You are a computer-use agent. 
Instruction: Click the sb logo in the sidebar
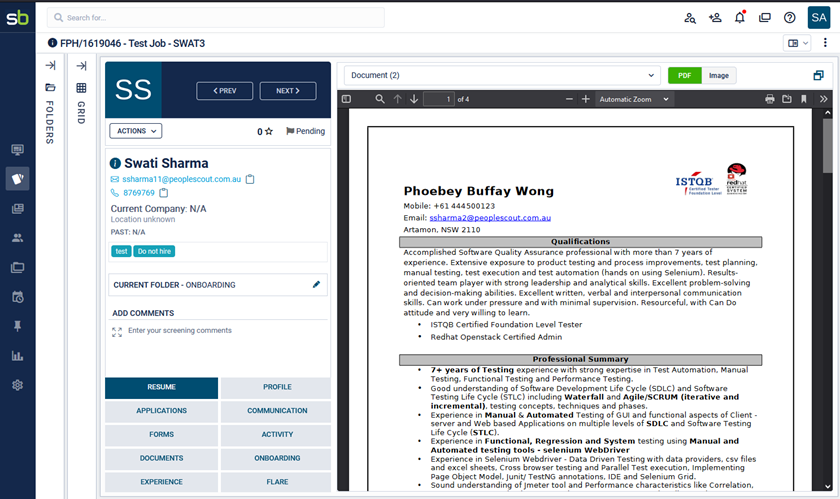point(17,18)
